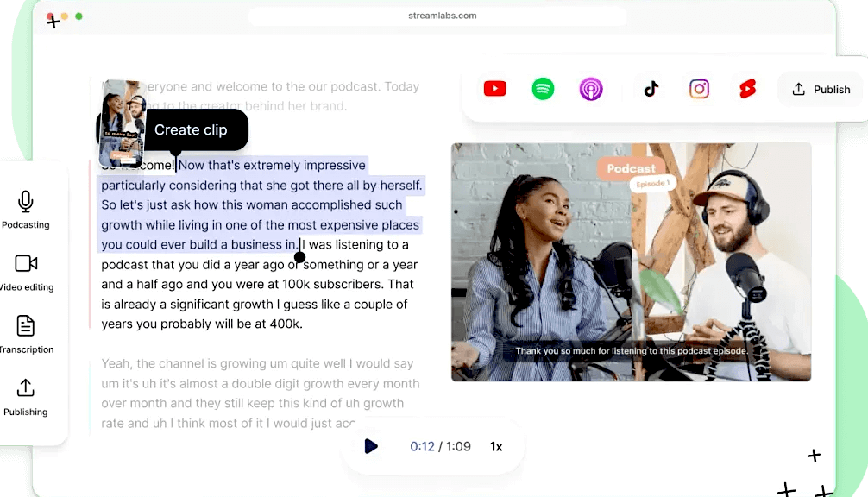This screenshot has width=868, height=497.
Task: Open the Podcasting microphone tool
Action: [x=26, y=210]
